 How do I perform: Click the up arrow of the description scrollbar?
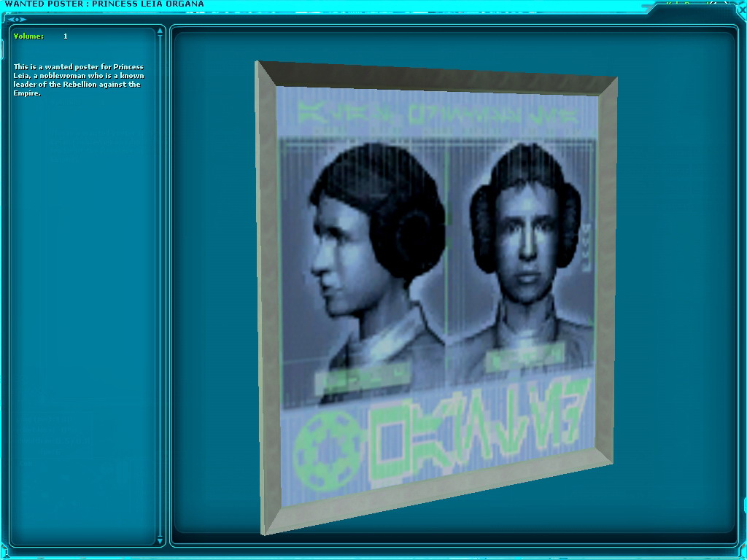[160, 31]
